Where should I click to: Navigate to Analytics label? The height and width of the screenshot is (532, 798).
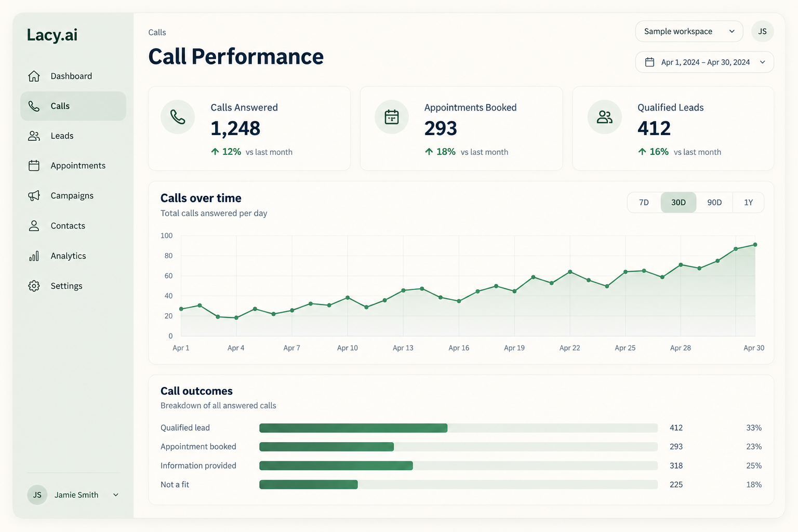click(69, 256)
